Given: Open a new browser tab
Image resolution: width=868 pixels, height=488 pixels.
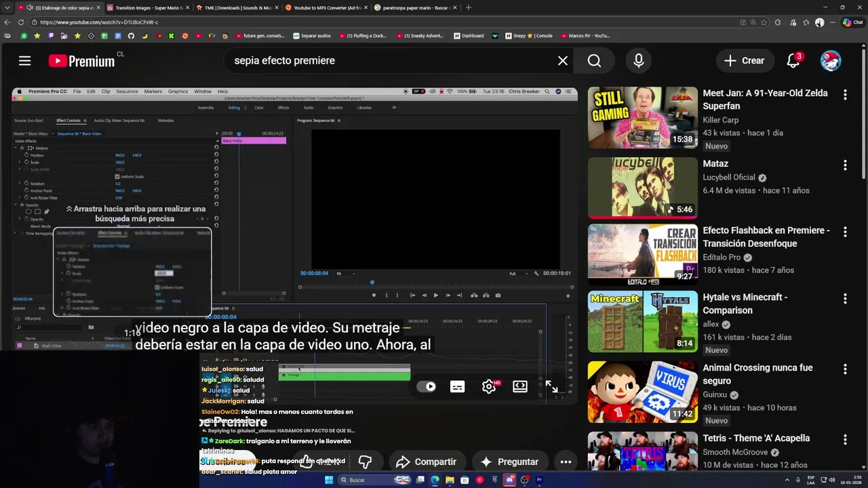Looking at the screenshot, I should pos(469,7).
